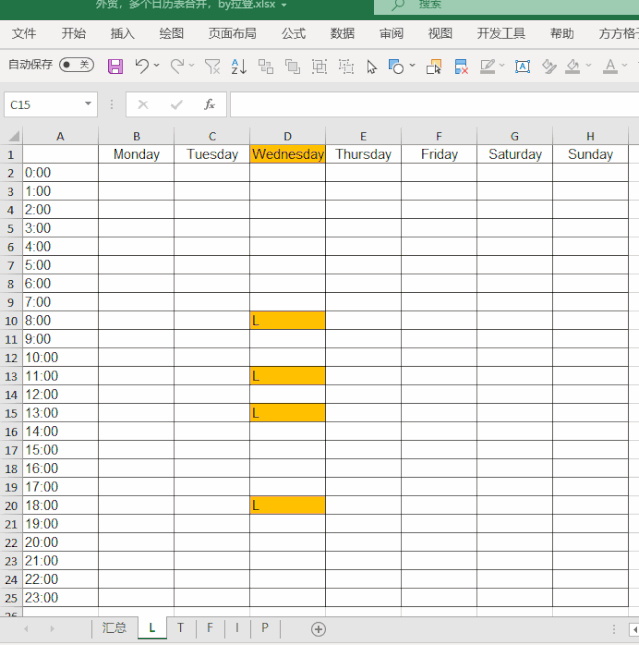Image resolution: width=639 pixels, height=645 pixels.
Task: Switch to the 开始 ribbon tab
Action: point(74,33)
